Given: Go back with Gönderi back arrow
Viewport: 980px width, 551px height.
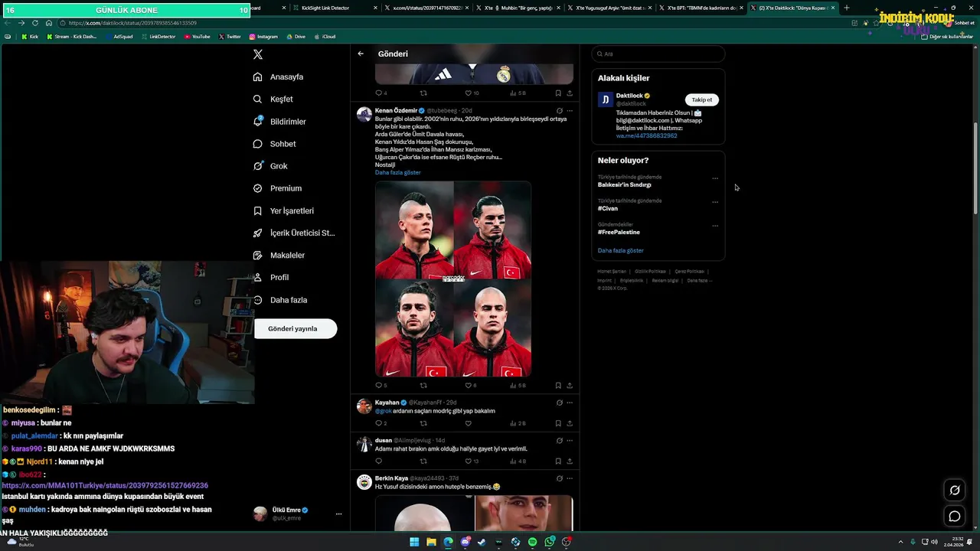Looking at the screenshot, I should coord(361,54).
